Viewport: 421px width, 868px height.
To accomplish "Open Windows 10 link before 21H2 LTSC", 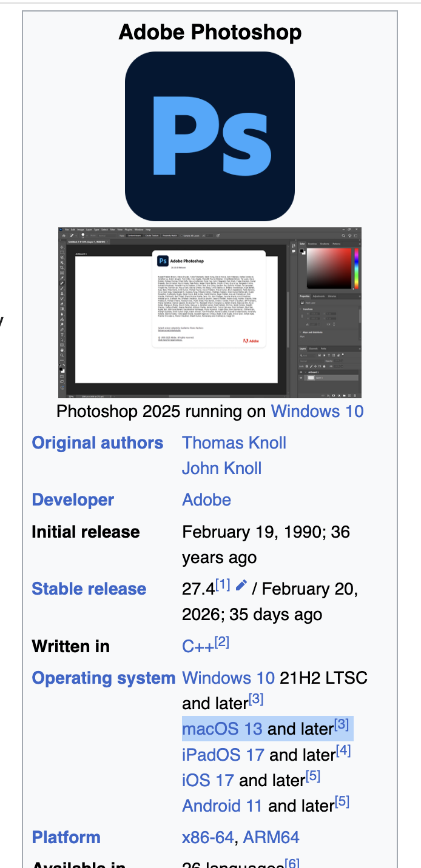I will coord(229,678).
